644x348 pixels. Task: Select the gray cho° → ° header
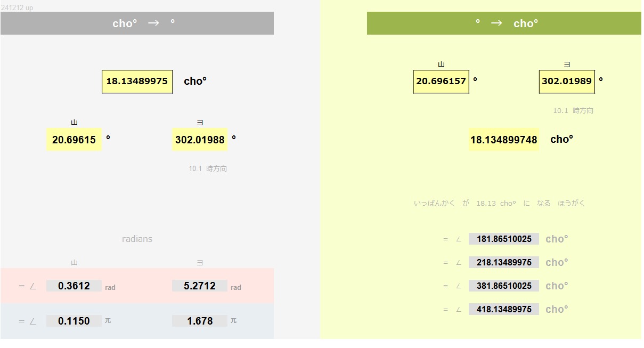pyautogui.click(x=137, y=23)
